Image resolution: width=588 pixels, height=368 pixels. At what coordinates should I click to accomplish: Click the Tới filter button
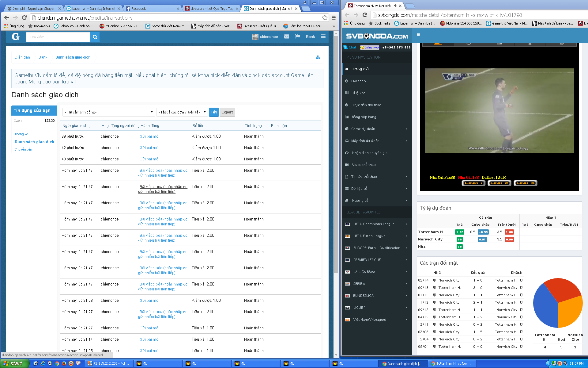point(214,112)
